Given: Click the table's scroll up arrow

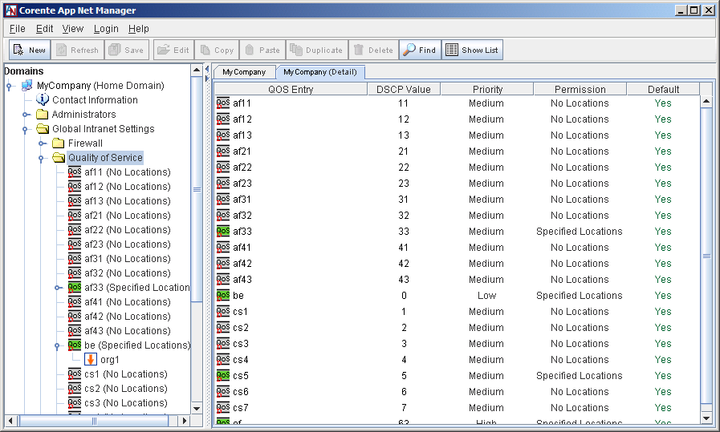Looking at the screenshot, I should pos(707,101).
